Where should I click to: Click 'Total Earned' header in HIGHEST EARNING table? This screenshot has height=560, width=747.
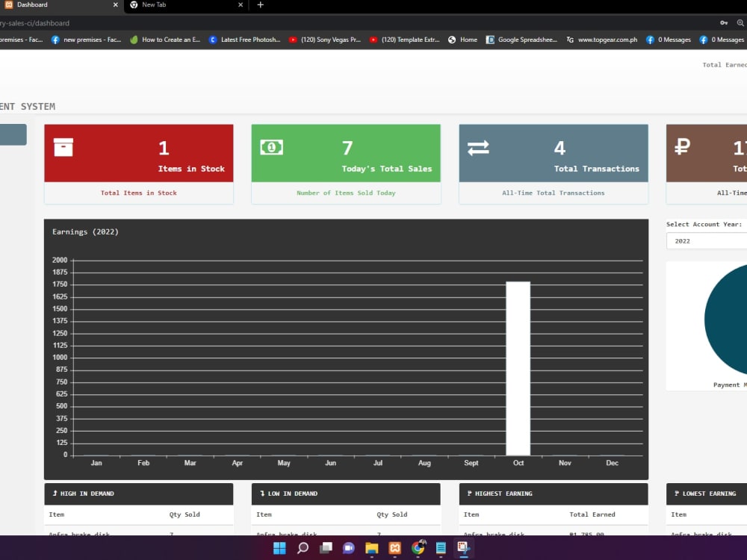(592, 514)
